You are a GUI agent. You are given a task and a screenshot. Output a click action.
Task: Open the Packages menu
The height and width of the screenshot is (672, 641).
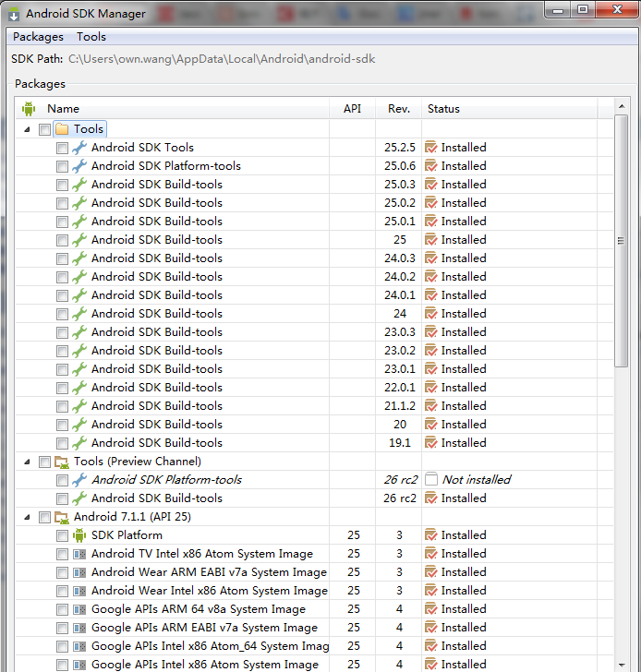38,37
